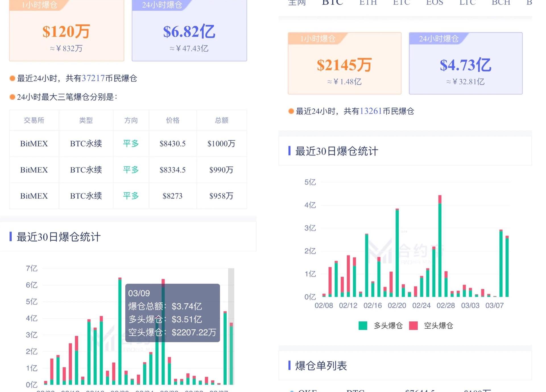
Task: Click the ≈¥32.81亿 converted value
Action: coord(466,82)
